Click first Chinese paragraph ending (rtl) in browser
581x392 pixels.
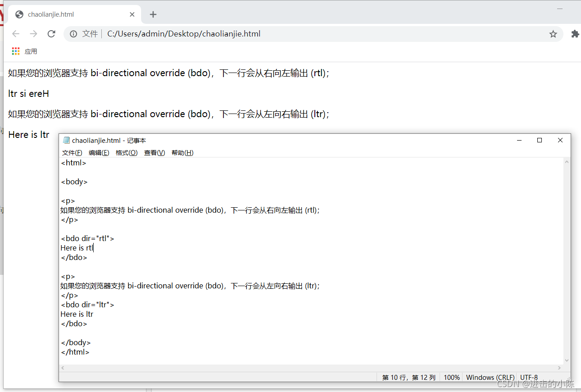(x=168, y=73)
